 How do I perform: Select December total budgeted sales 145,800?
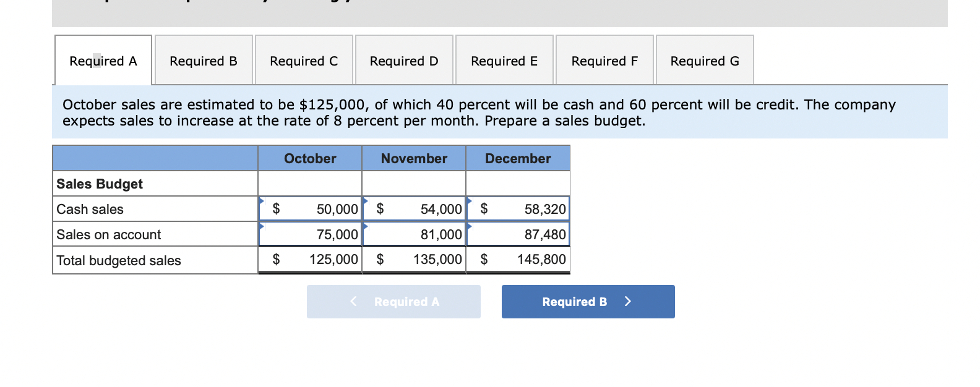click(518, 260)
